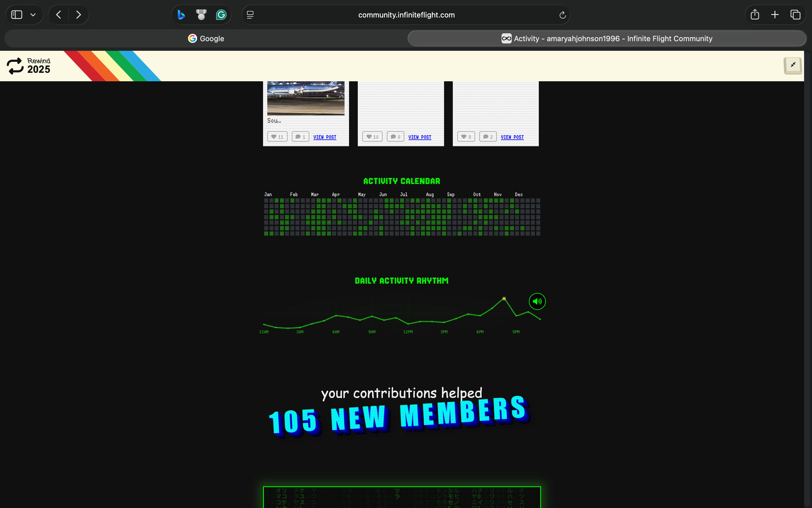Open the page reader menu icon

[250, 15]
